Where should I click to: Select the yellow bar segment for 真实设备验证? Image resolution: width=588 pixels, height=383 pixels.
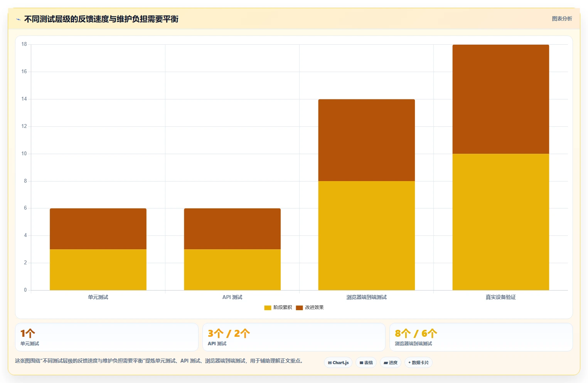[x=500, y=222]
